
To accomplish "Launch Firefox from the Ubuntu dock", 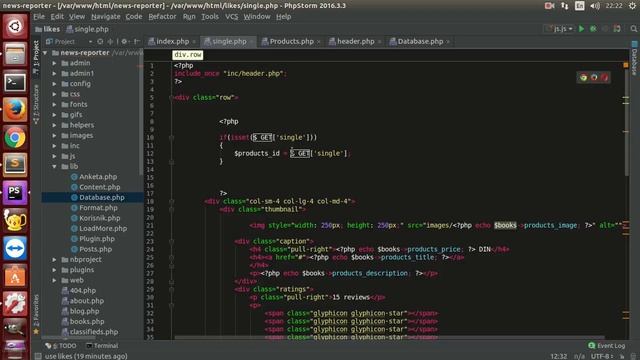I will point(15,109).
